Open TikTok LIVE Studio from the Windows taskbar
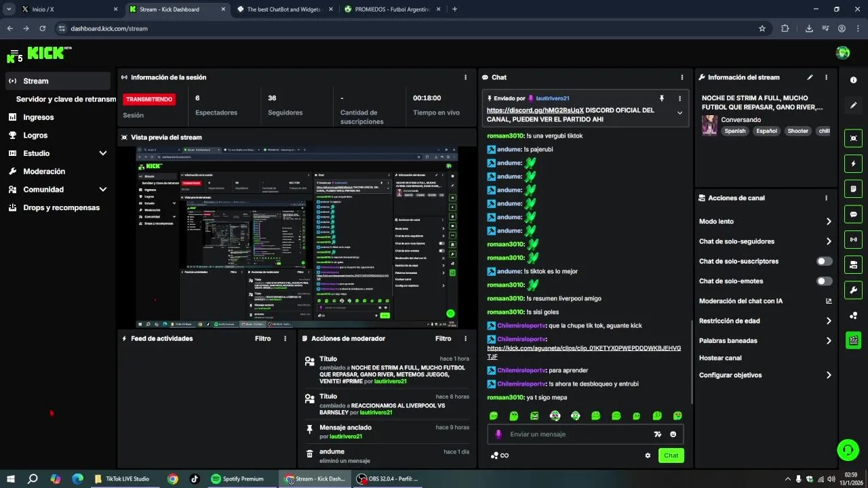Image resolution: width=868 pixels, height=488 pixels. pyautogui.click(x=121, y=479)
